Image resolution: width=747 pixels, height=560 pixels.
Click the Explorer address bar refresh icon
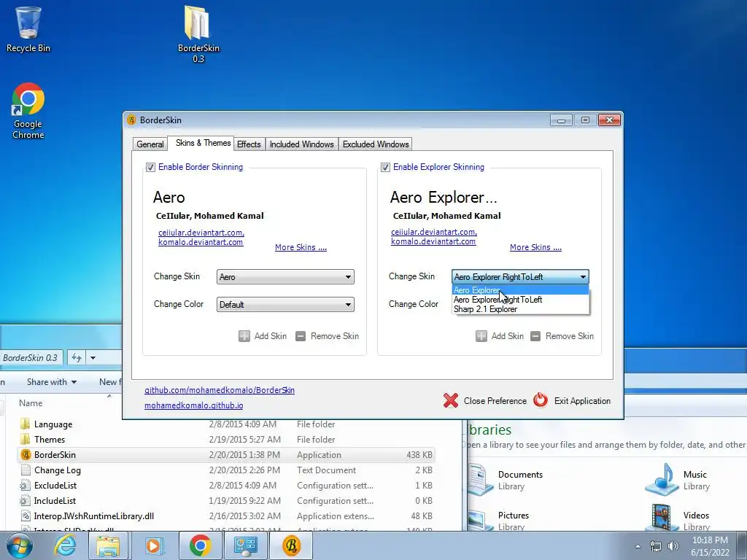[76, 357]
